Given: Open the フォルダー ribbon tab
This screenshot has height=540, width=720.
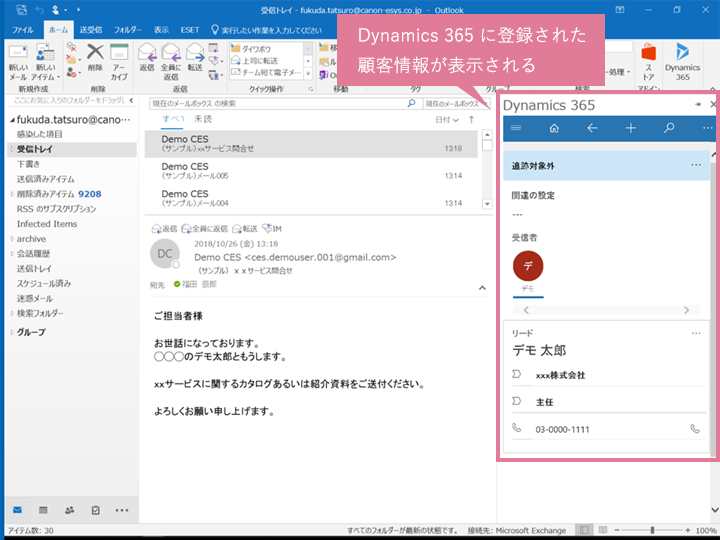Looking at the screenshot, I should pos(128,30).
